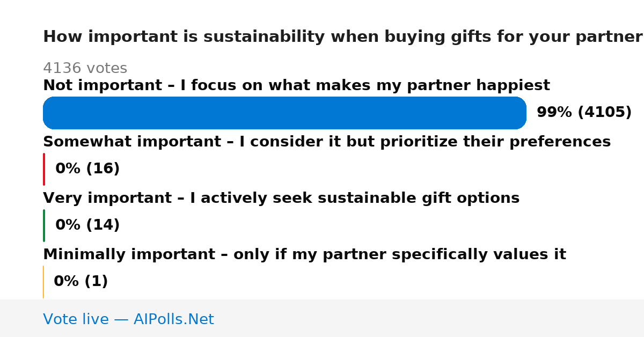Click the 0% (16) result text
644x337 pixels.
(87, 169)
